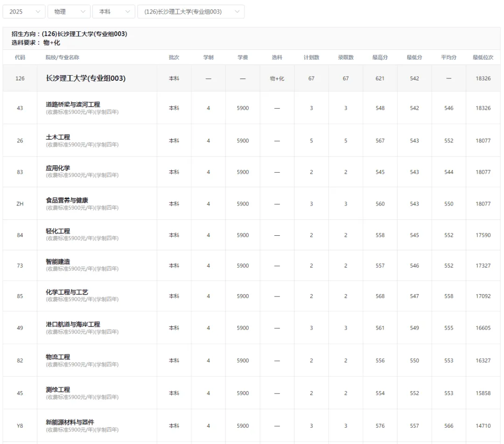504x444 pixels.
Task: Select the 轻化工程 major name
Action: pyautogui.click(x=58, y=231)
